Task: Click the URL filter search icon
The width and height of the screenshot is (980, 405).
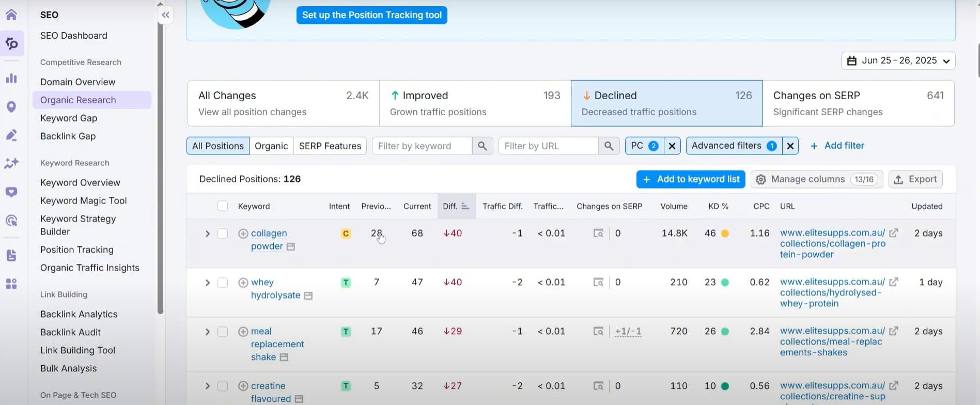Action: [x=609, y=146]
